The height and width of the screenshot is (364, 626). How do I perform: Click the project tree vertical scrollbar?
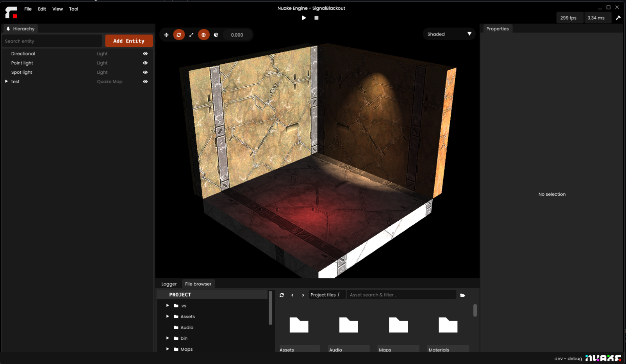[x=270, y=308]
